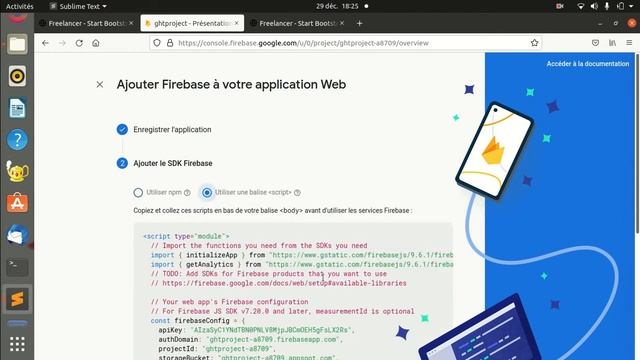This screenshot has height=360, width=640.
Task: Open the Wi-Fi network indicator
Action: 580,6
